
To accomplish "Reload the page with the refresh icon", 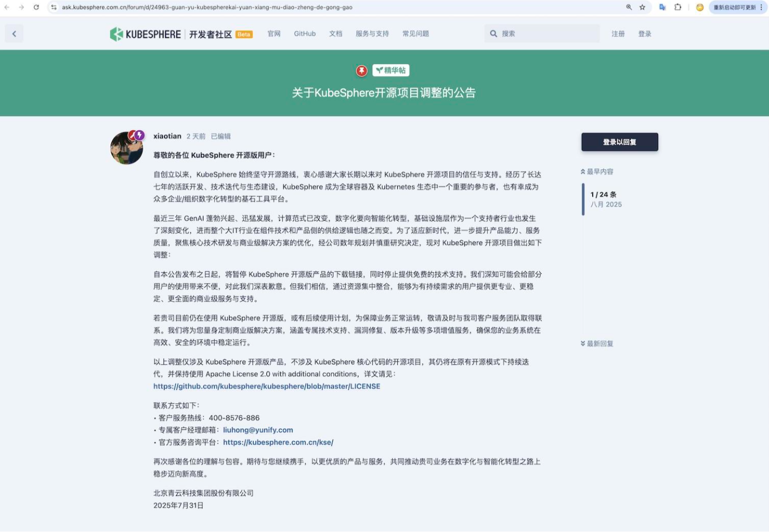I will click(36, 7).
